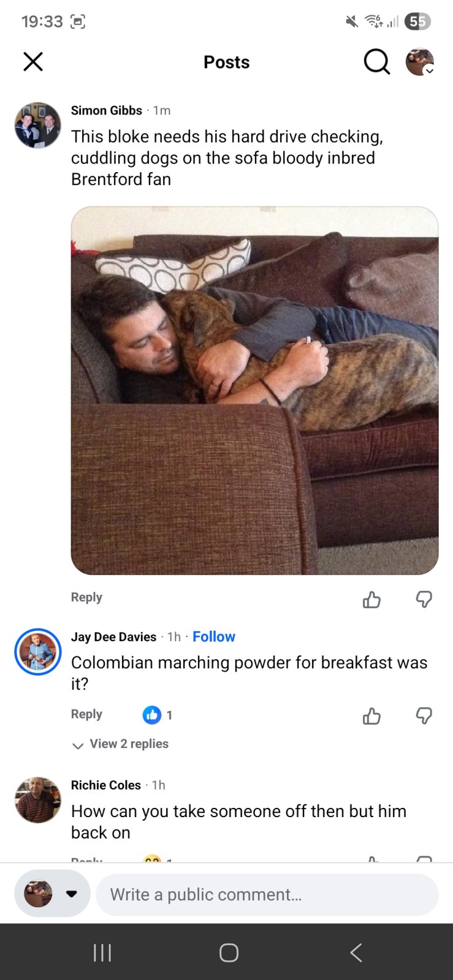
Task: Reply to Jay Dee Davies' comment
Action: tap(86, 714)
